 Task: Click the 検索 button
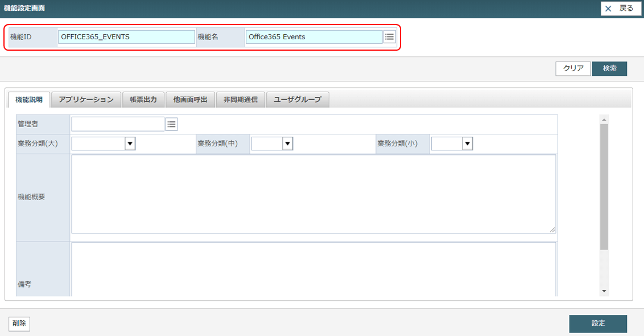pyautogui.click(x=609, y=69)
